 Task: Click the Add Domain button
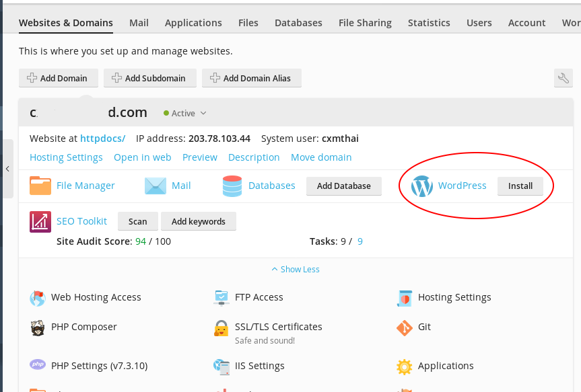58,78
